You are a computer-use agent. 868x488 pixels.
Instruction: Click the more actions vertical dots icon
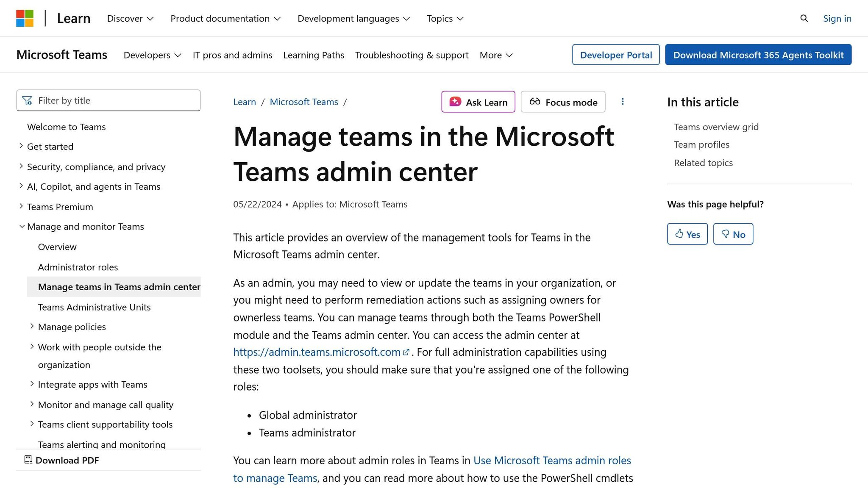(x=623, y=102)
